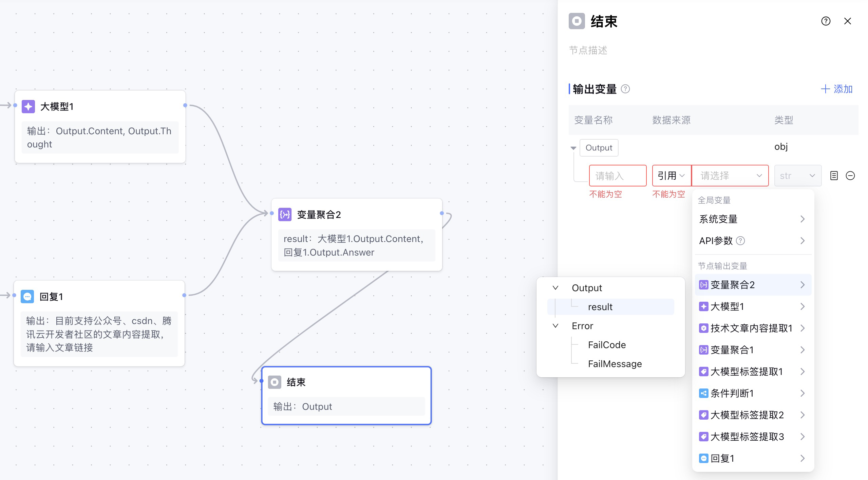Click the 变量聚合2 node's icon on the canvas

coord(285,215)
